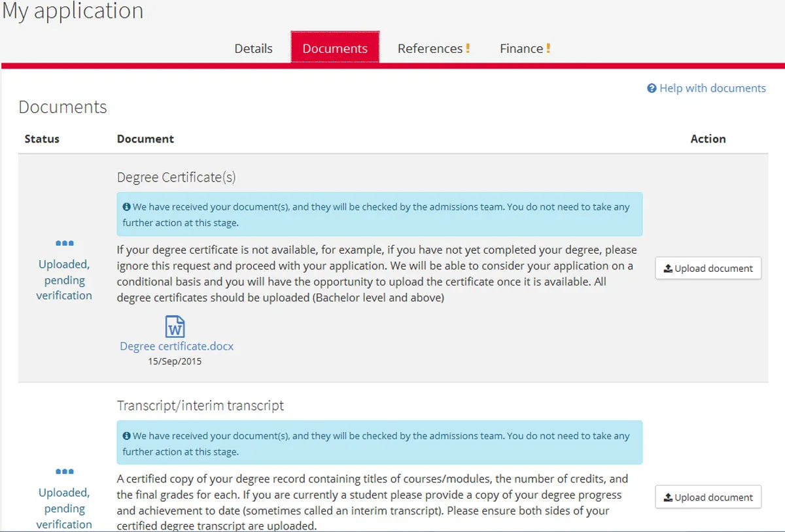Select the Documents tab
Screen dimensions: 785x532
pyautogui.click(x=335, y=48)
